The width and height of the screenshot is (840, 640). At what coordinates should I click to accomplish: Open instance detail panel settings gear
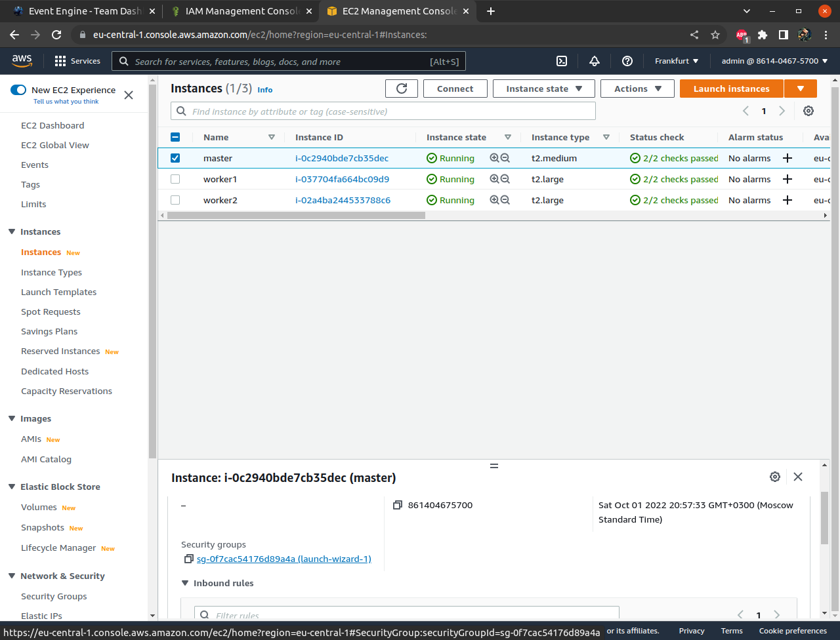pyautogui.click(x=775, y=477)
